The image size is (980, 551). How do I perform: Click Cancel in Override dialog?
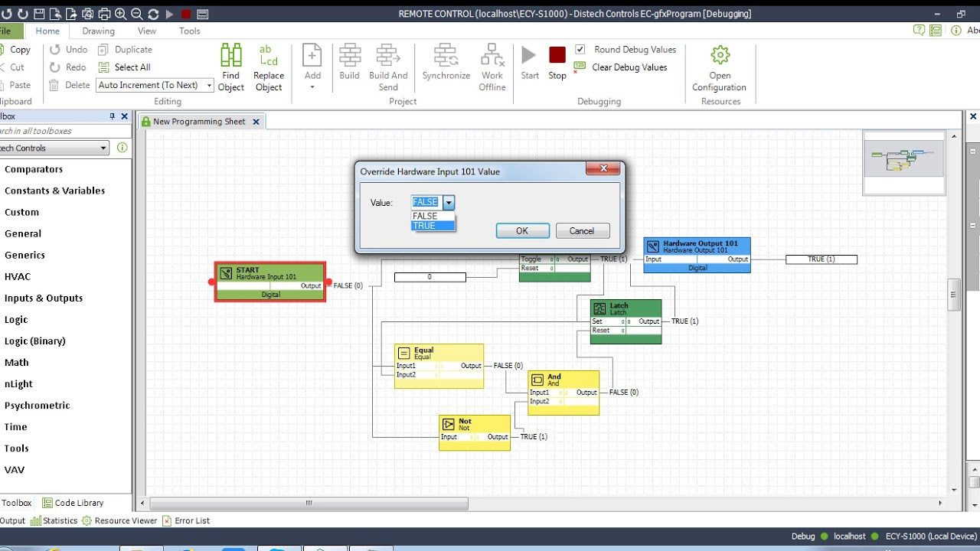pyautogui.click(x=582, y=230)
